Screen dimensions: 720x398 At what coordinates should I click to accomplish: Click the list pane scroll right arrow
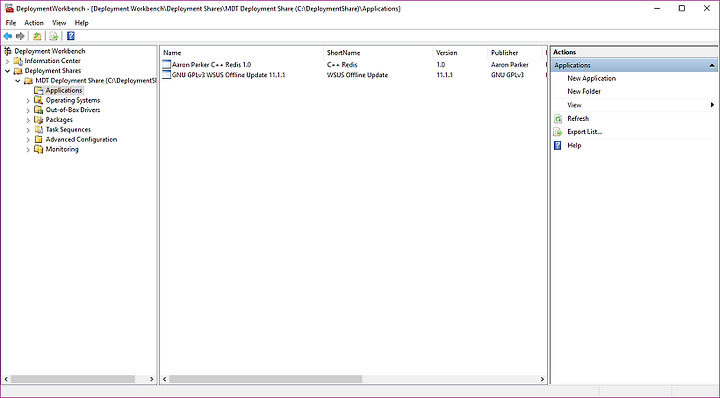coord(542,379)
